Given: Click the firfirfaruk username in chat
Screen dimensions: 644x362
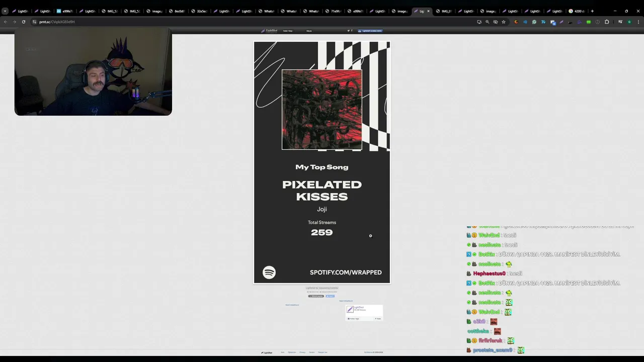Looking at the screenshot, I should point(491,341).
